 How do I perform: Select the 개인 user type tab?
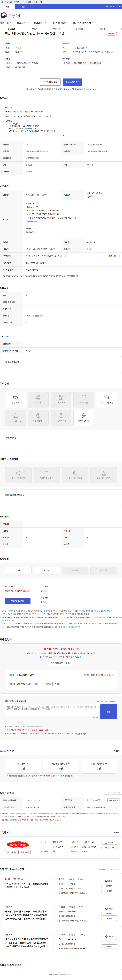pyautogui.click(x=8, y=6)
